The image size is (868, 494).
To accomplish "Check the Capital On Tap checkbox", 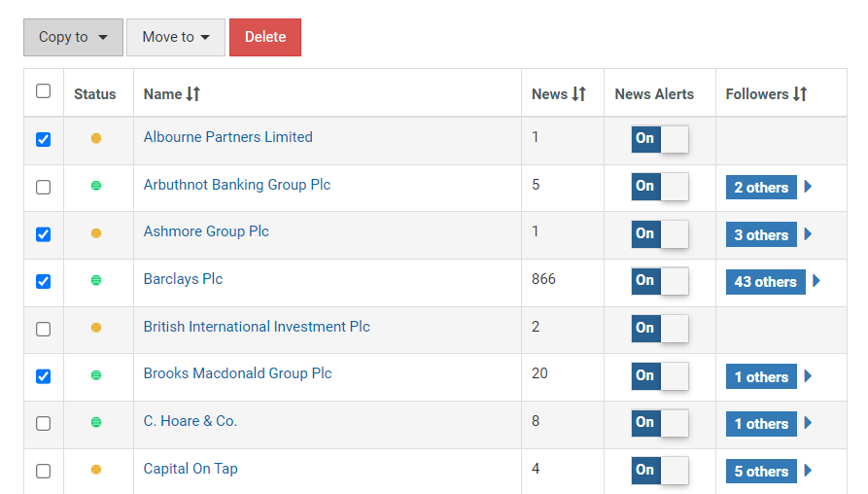I will pos(43,472).
